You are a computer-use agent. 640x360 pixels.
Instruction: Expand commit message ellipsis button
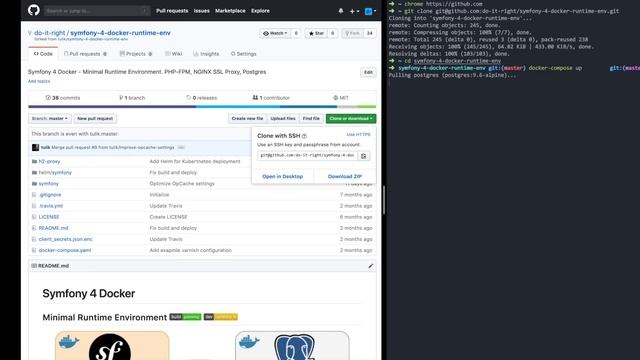[x=181, y=148]
